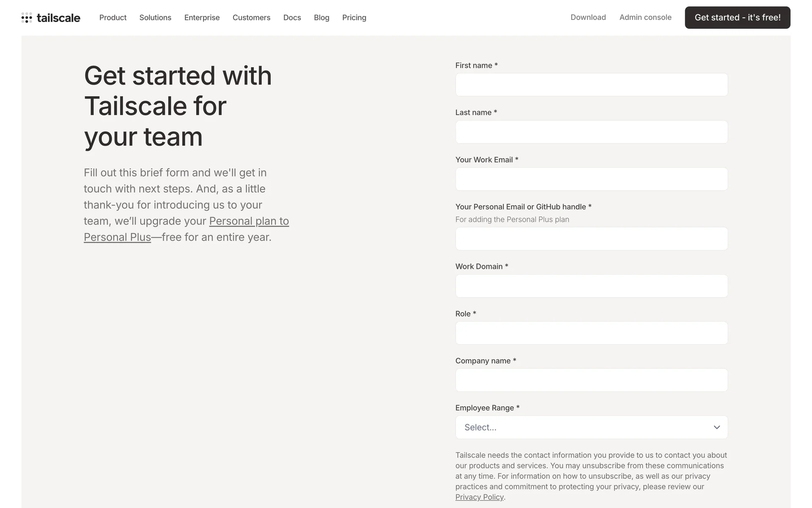Open the Product menu
This screenshot has width=812, height=508.
113,18
